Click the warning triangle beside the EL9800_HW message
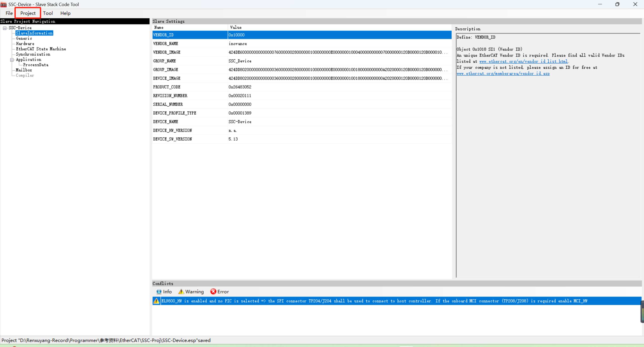Screen dimensions: 644x347 click(x=156, y=301)
